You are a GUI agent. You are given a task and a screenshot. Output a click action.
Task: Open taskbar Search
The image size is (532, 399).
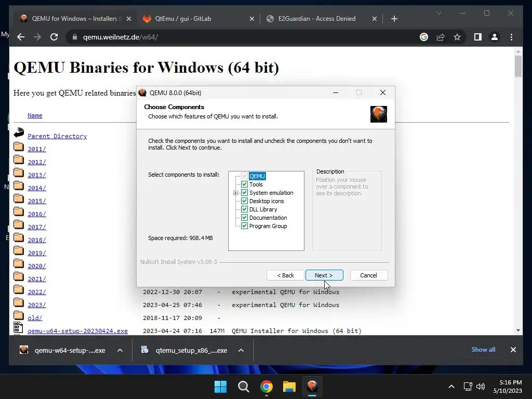pos(243,387)
